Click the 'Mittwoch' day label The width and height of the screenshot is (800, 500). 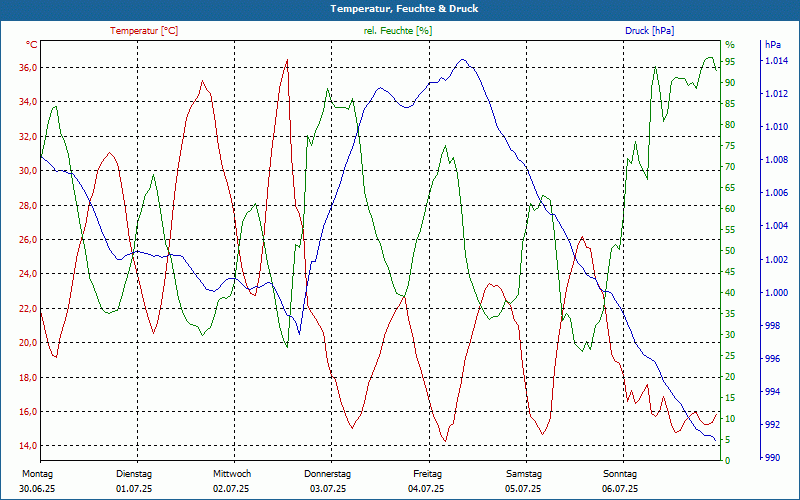coord(232,474)
